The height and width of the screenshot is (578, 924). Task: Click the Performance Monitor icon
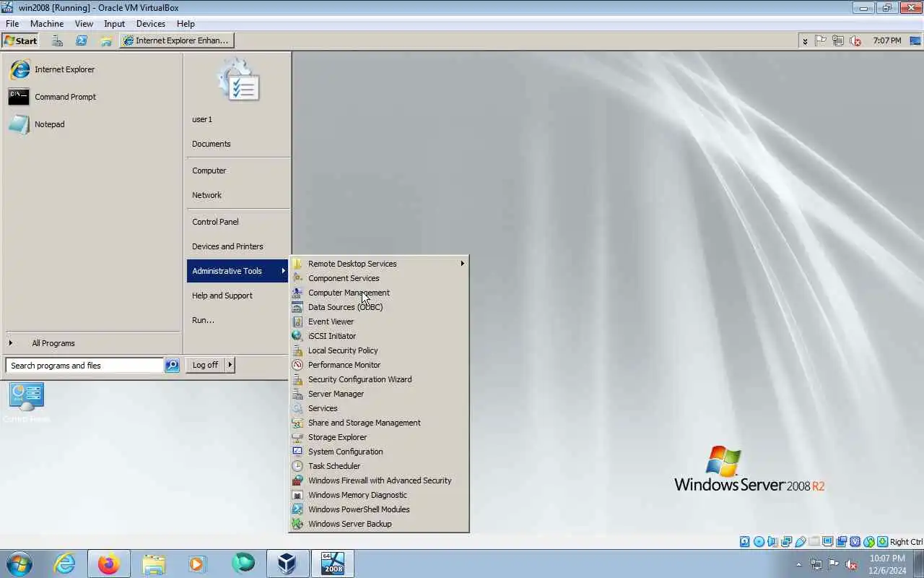297,365
